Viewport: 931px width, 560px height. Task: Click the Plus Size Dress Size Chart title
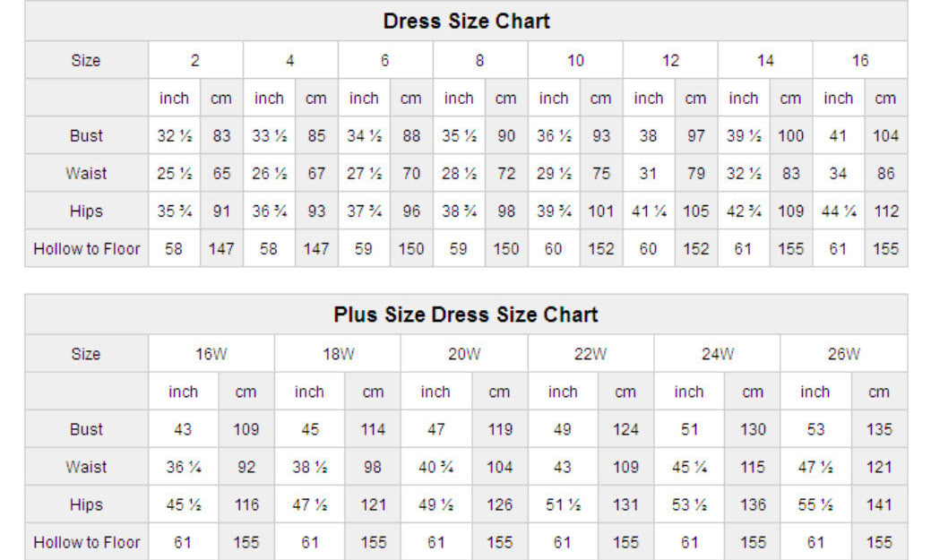pyautogui.click(x=466, y=314)
